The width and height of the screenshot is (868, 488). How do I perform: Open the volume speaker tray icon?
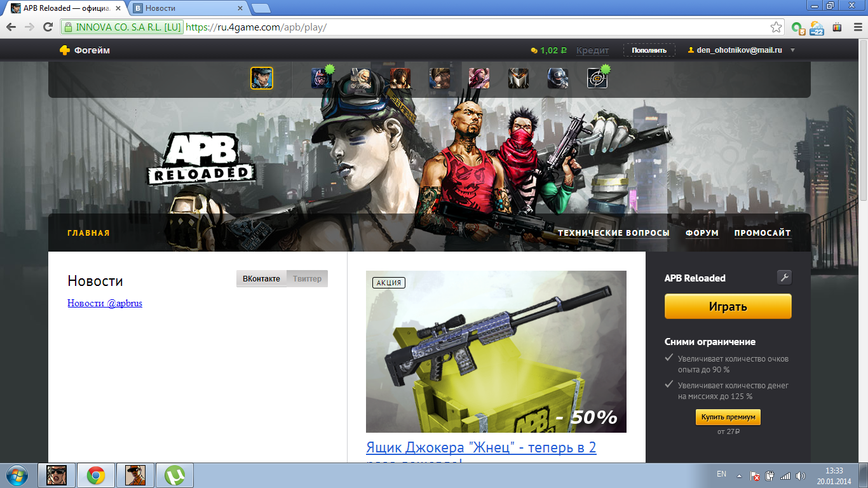tap(801, 475)
